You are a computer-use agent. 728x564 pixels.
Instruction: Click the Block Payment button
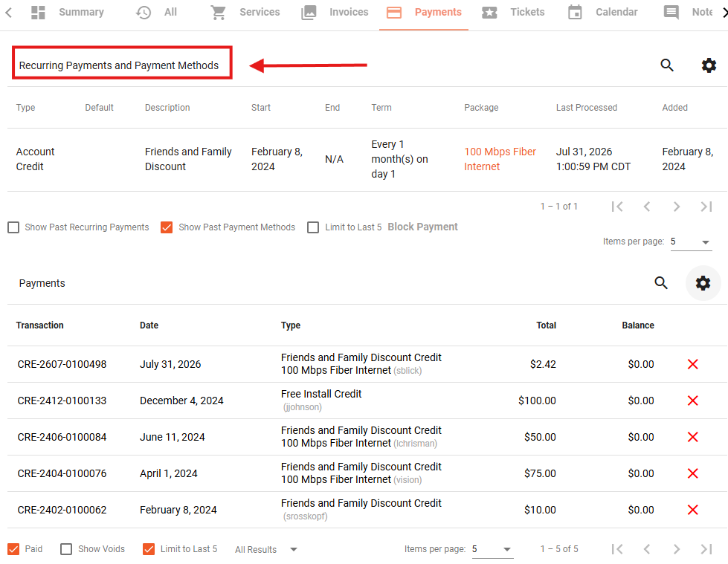click(x=422, y=227)
